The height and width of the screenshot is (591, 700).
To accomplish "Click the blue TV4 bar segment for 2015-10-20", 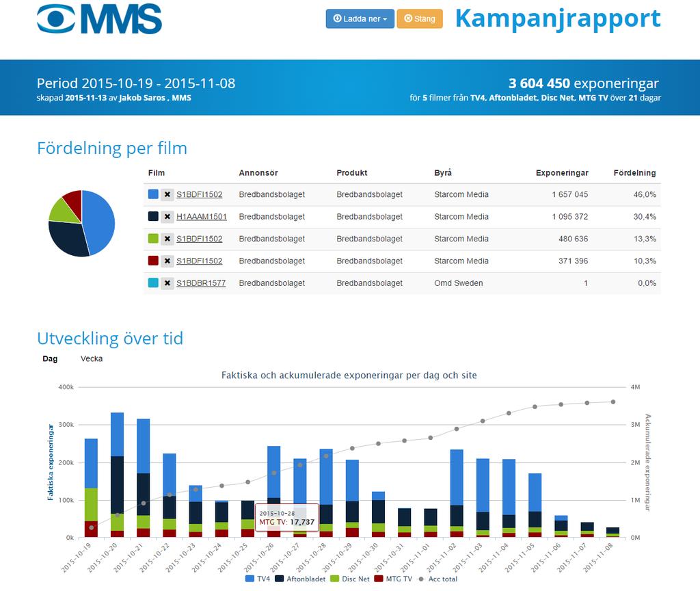I will coord(117,434).
